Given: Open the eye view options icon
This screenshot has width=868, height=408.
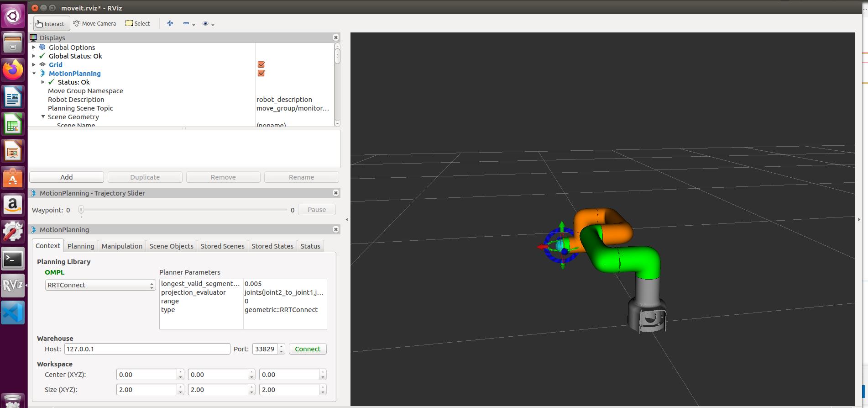Looking at the screenshot, I should click(x=205, y=24).
